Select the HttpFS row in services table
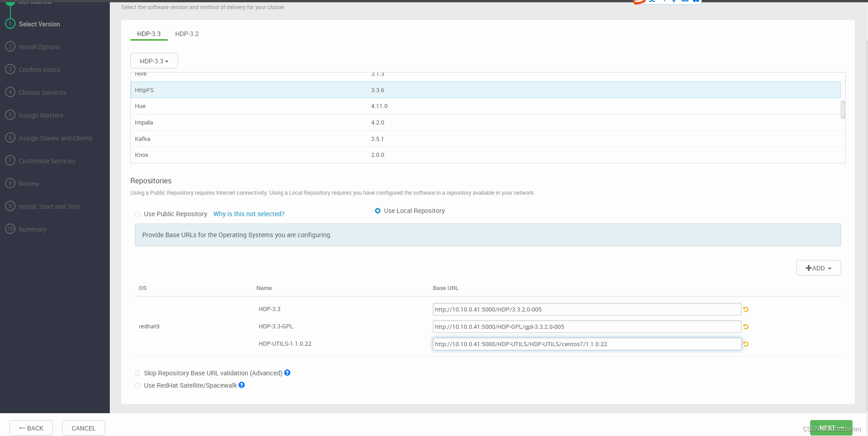 coord(485,90)
